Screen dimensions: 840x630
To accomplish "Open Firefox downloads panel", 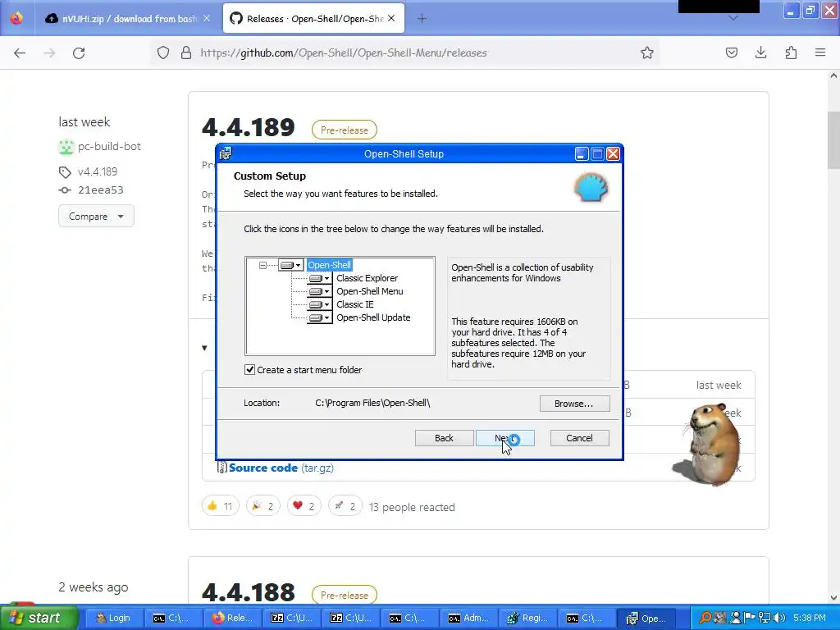I will [x=760, y=53].
